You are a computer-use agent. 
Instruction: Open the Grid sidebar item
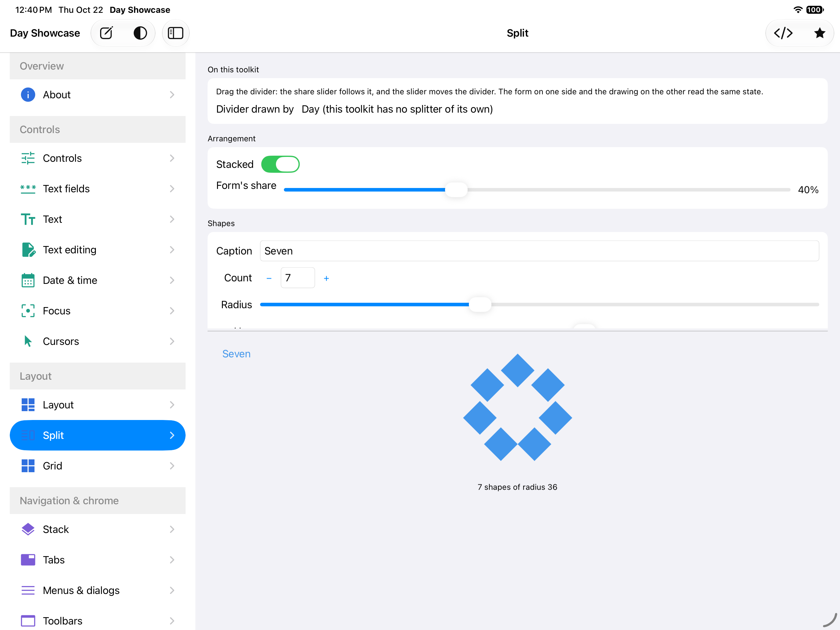(x=98, y=465)
